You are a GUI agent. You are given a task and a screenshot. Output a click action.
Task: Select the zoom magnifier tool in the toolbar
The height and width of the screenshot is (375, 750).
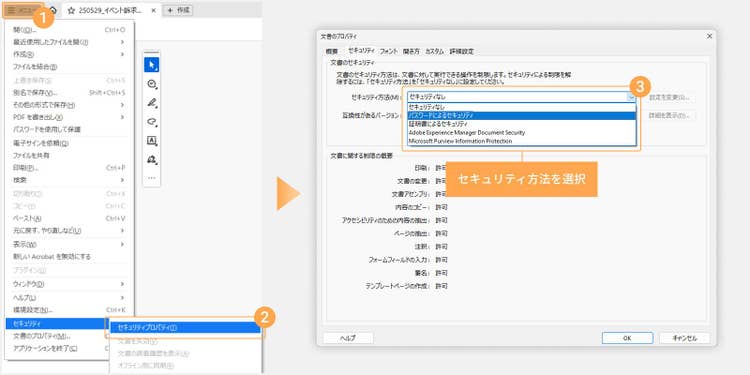click(152, 84)
